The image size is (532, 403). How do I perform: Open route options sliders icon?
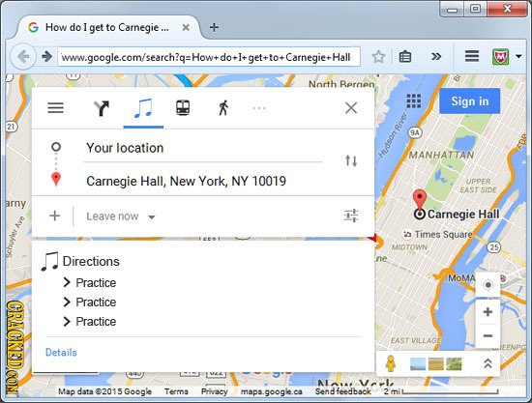(351, 216)
